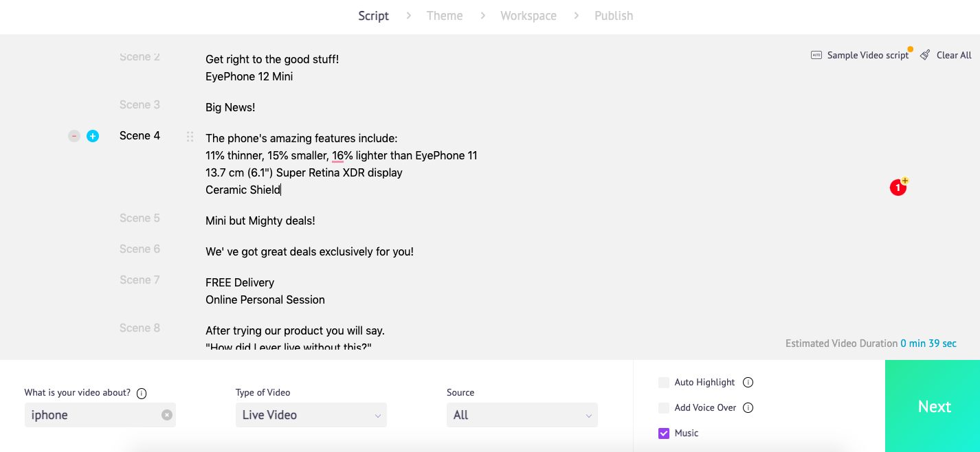Image resolution: width=980 pixels, height=452 pixels.
Task: Open the Source dropdown showing All
Action: click(522, 415)
